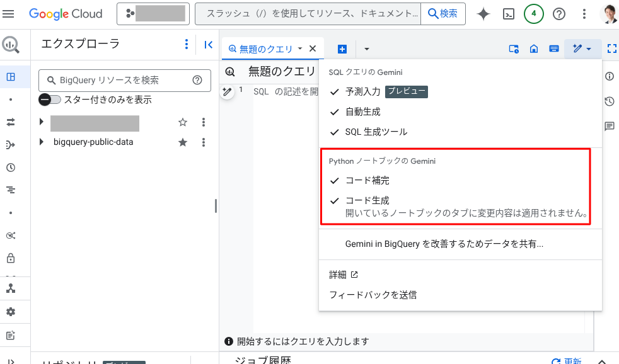Image resolution: width=619 pixels, height=364 pixels.
Task: Open the padlock policy icon in sidebar
Action: pos(11,258)
